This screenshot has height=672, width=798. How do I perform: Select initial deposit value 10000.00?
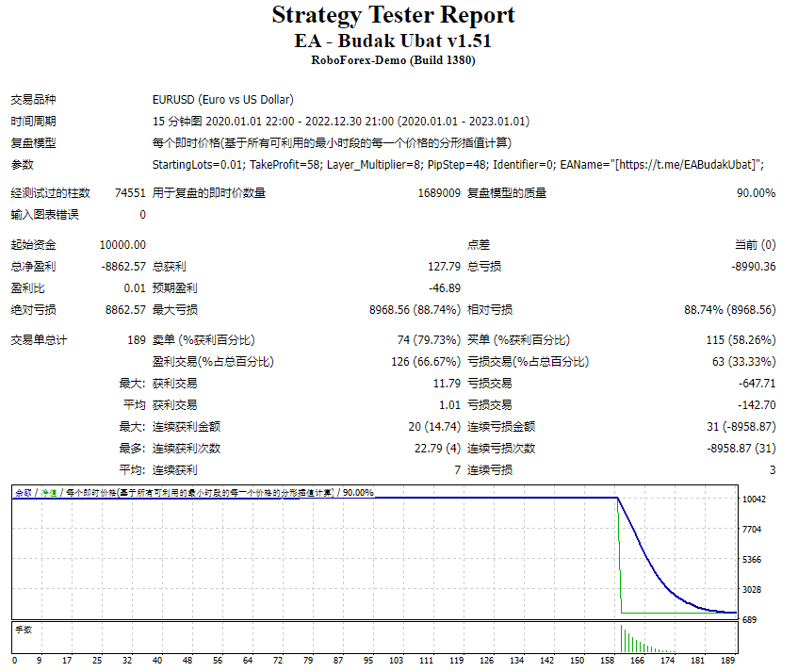pyautogui.click(x=122, y=245)
